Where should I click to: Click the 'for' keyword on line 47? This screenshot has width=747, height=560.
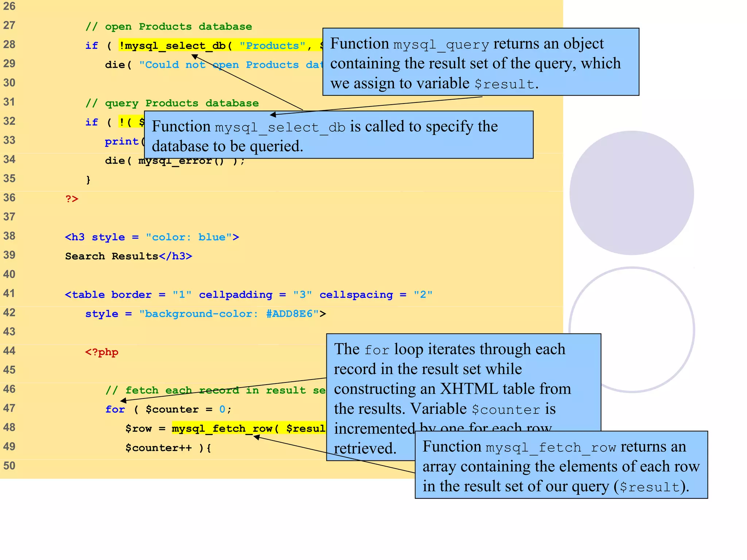point(115,409)
